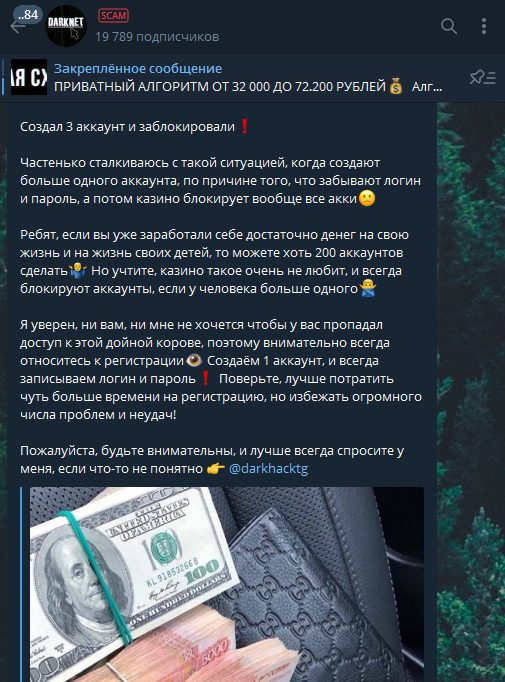Click the forest chat background area
Screen dimensions: 505x682
coord(471,391)
